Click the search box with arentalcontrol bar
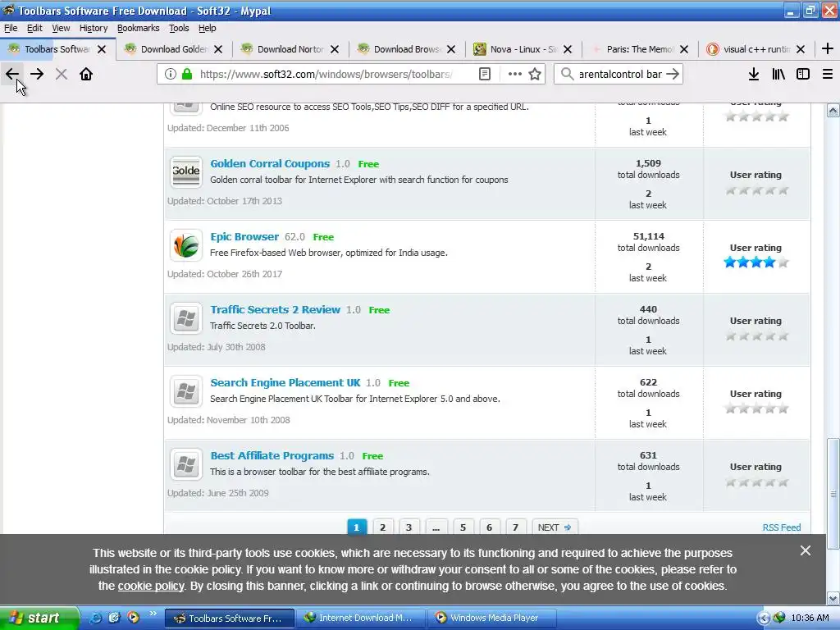This screenshot has height=630, width=840. (620, 74)
